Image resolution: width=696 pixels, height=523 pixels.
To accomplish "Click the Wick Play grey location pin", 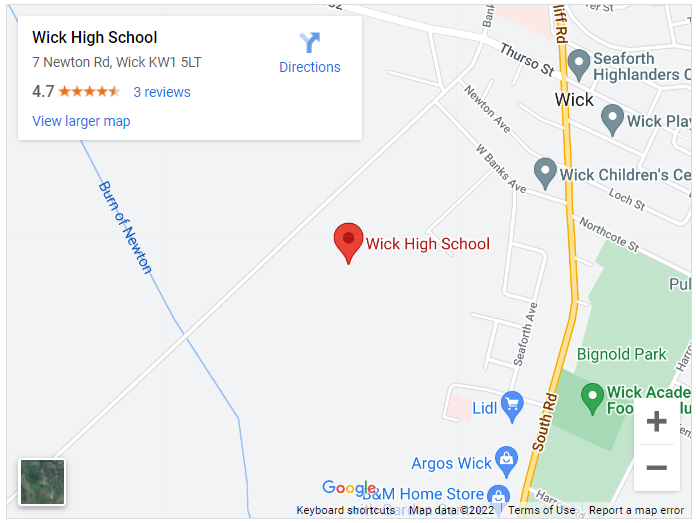I will coord(612,120).
